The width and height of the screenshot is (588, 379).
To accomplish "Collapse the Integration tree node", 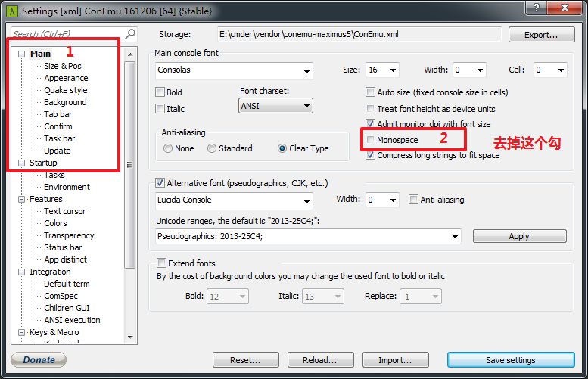I will (21, 272).
